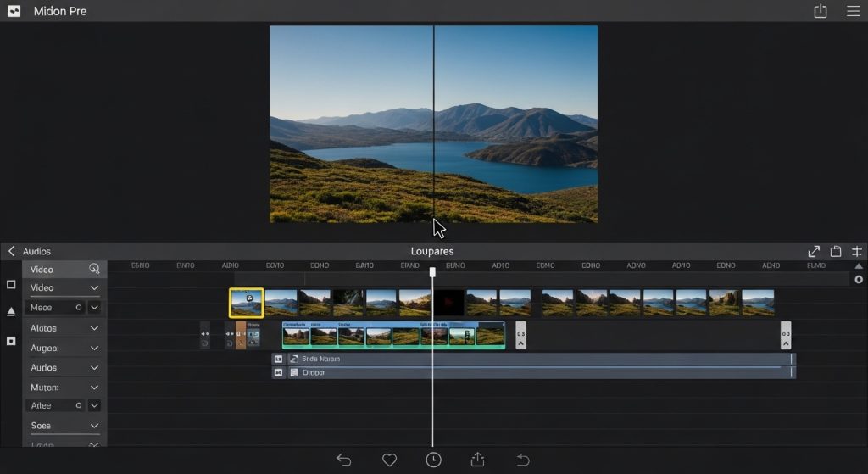The width and height of the screenshot is (868, 474).
Task: Click the ring icon below the ruler's up triangle
Action: (x=859, y=280)
